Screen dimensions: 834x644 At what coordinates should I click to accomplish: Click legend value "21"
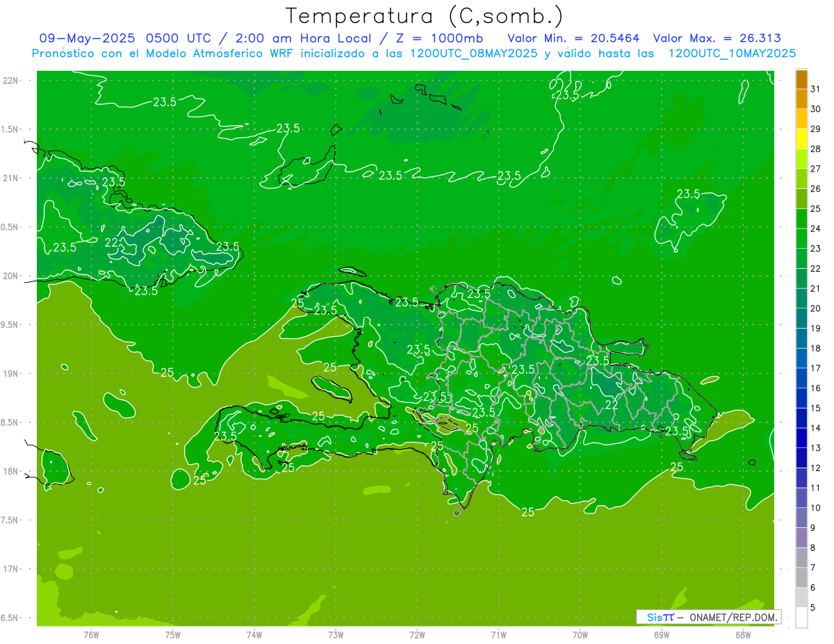(816, 288)
